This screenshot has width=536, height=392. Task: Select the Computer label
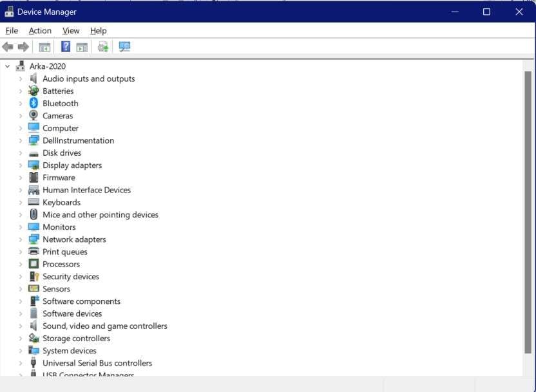pyautogui.click(x=61, y=128)
